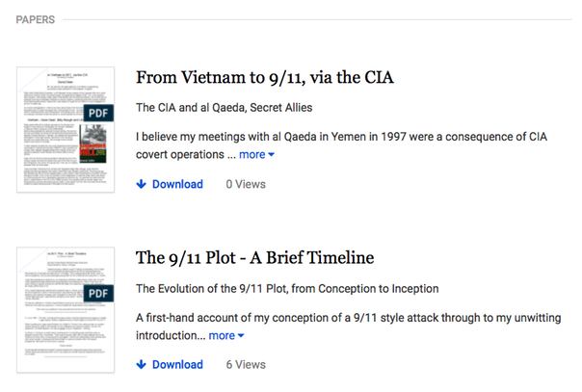Expand 'more' on the CIA covert operations abstract
The height and width of the screenshot is (392, 582).
click(252, 154)
